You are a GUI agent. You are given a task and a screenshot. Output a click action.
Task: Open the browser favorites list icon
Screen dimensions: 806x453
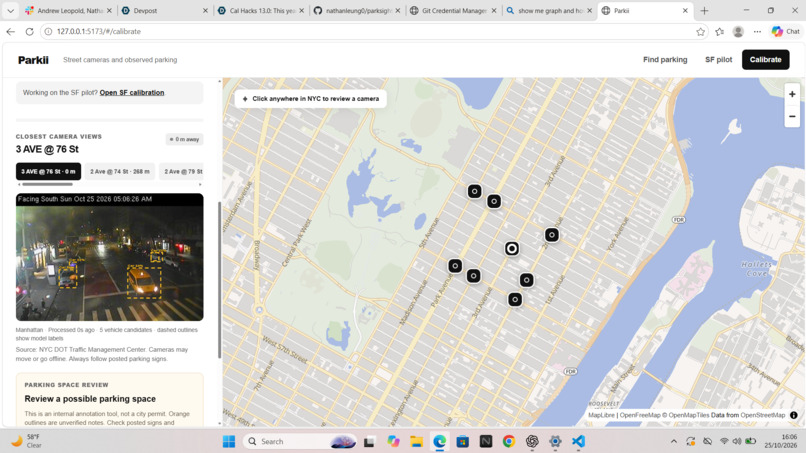point(720,31)
